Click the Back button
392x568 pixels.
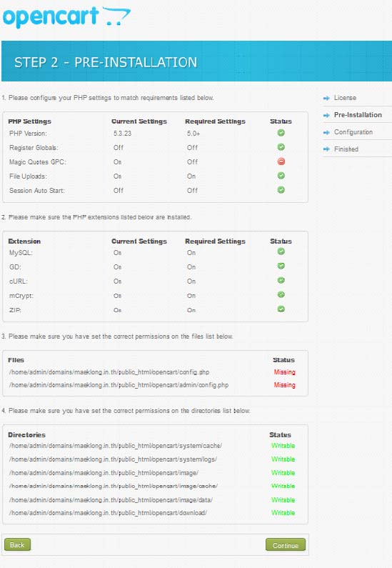click(17, 544)
